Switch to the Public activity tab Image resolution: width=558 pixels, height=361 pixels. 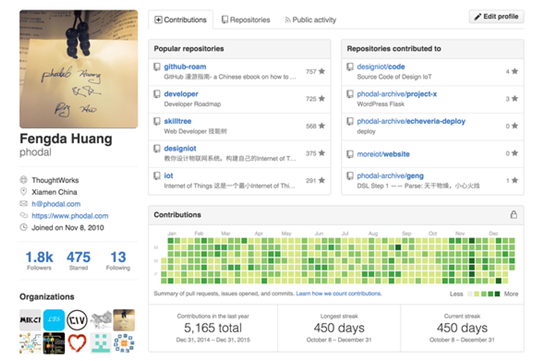310,20
